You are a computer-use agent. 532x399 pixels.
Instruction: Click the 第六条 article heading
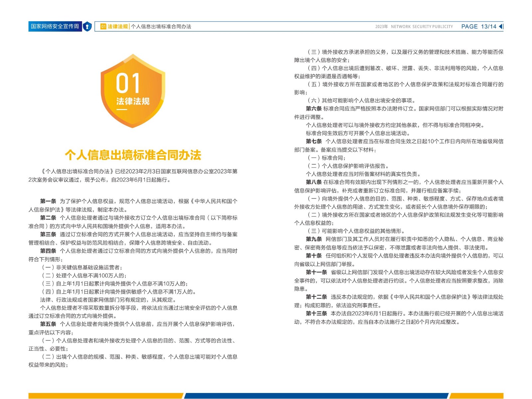pos(314,109)
